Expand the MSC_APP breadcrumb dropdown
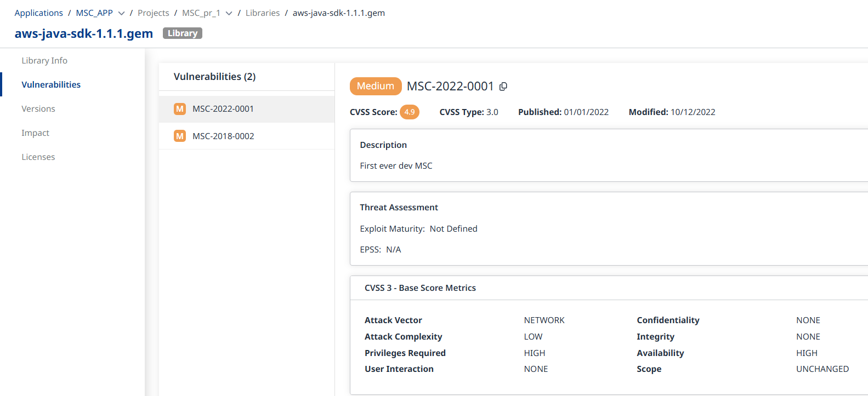 coord(122,13)
